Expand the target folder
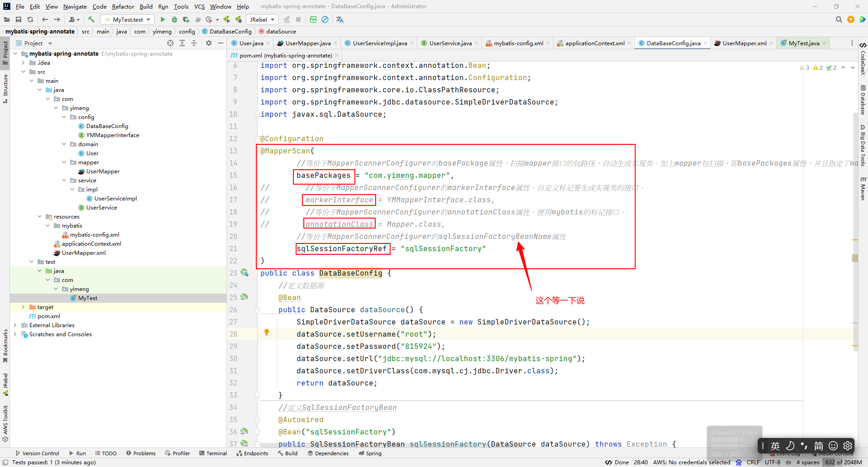The height and width of the screenshot is (467, 868). pyautogui.click(x=23, y=307)
